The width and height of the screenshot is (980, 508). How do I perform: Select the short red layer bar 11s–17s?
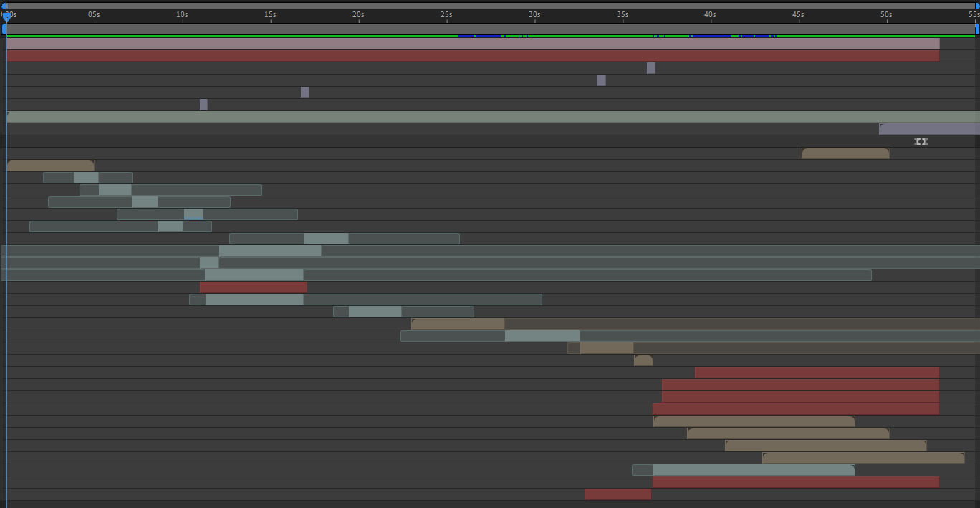[253, 287]
